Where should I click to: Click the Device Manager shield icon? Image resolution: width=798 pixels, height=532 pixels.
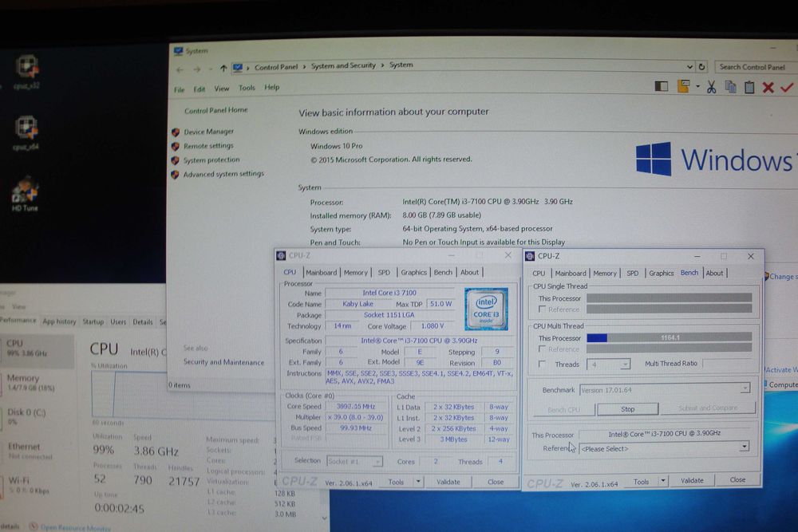(176, 132)
